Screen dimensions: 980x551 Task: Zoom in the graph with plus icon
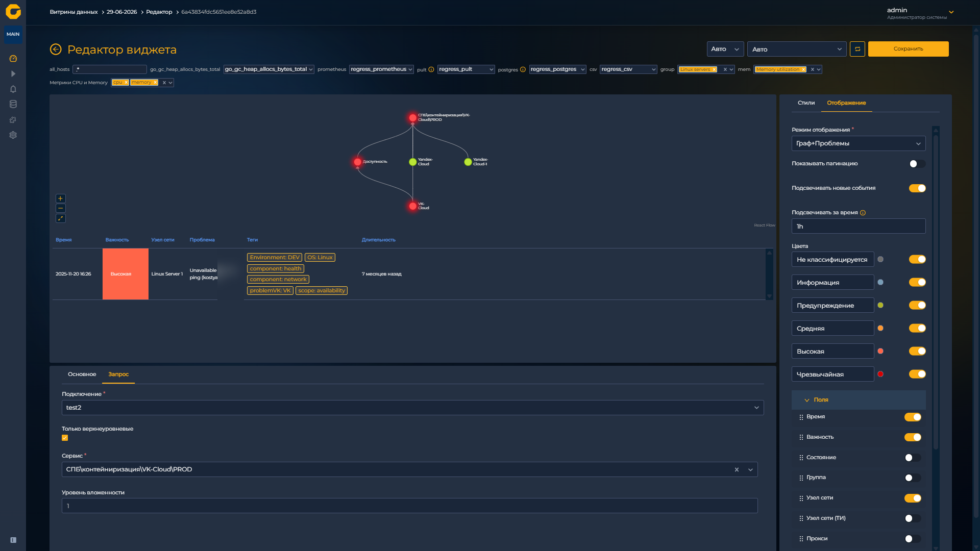60,198
